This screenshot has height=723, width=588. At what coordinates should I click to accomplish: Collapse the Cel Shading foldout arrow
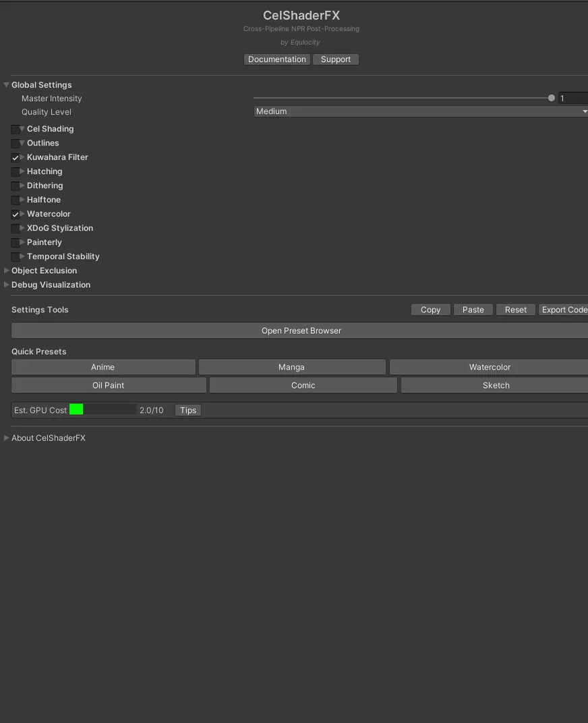click(x=22, y=129)
